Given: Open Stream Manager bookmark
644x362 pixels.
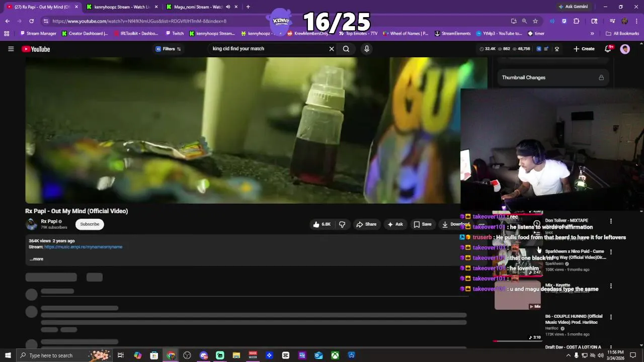Looking at the screenshot, I should point(38,34).
